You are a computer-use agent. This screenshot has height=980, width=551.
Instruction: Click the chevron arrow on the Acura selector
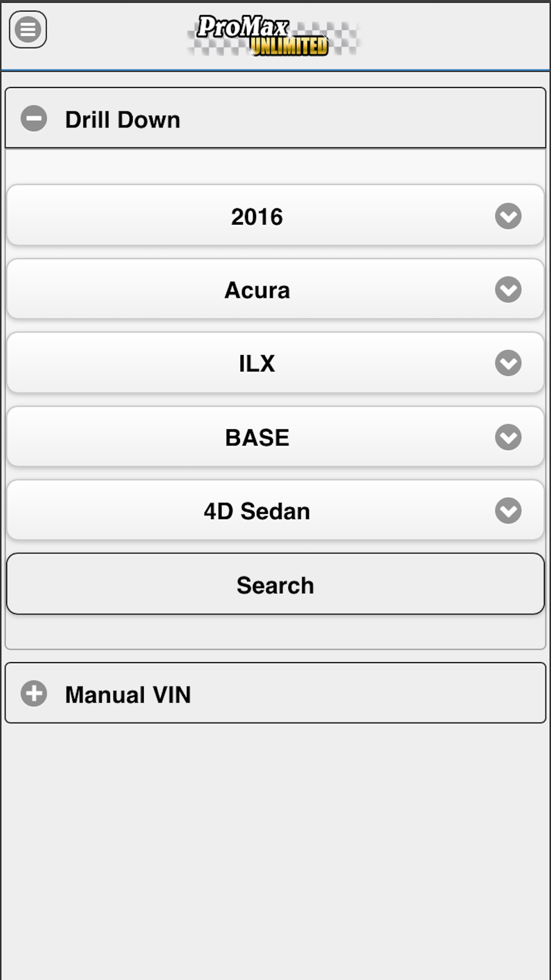point(508,289)
